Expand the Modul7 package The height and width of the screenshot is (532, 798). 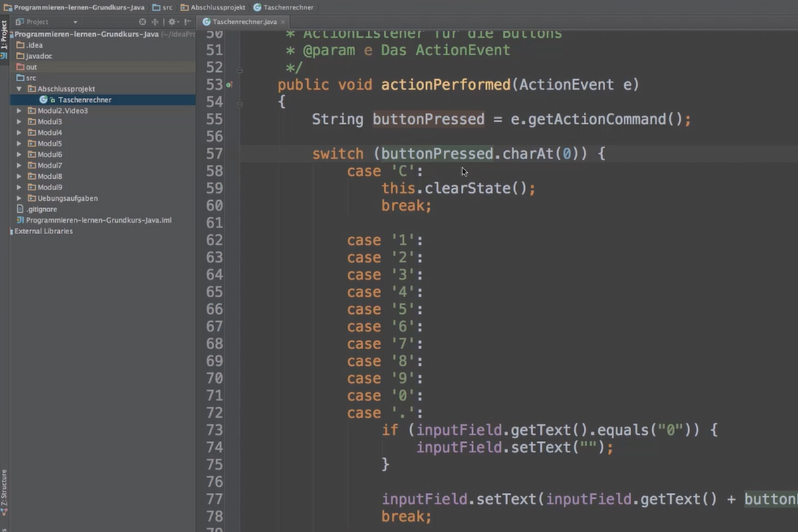click(x=19, y=166)
